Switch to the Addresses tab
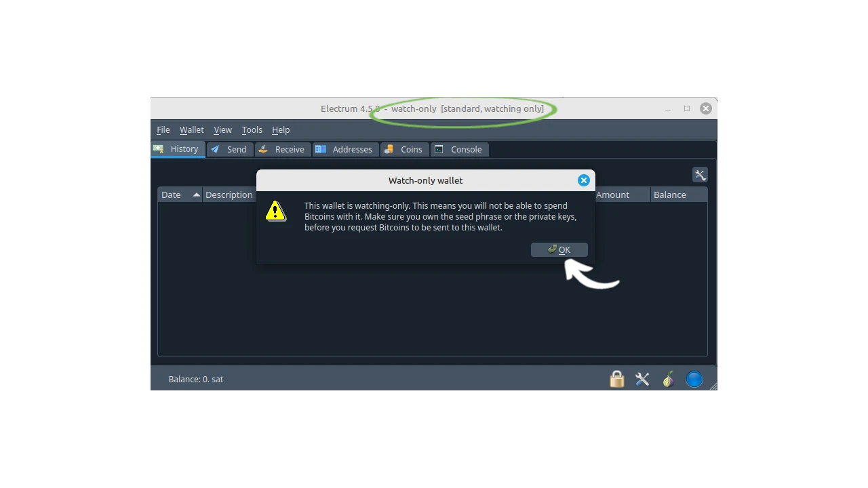Viewport: 868px width, 488px height. [x=344, y=150]
